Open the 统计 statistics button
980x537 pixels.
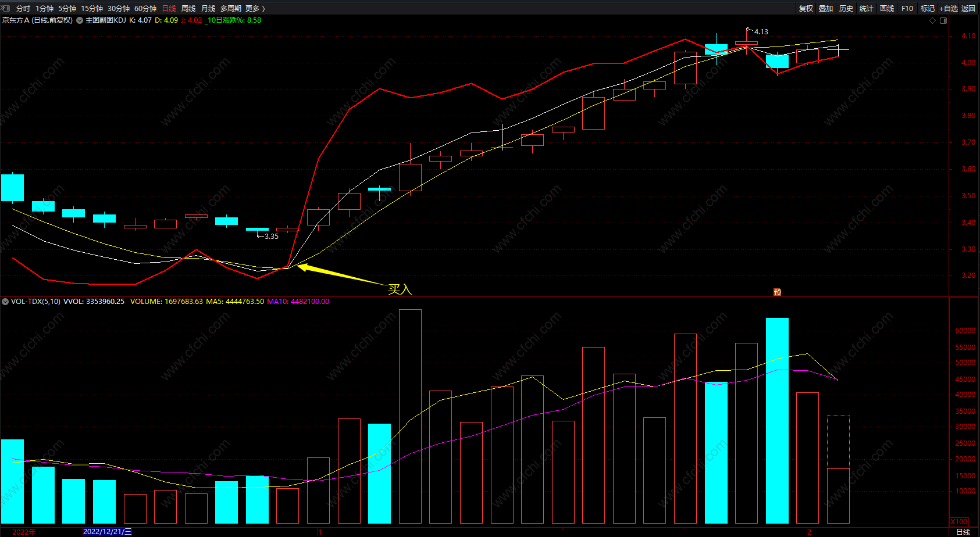(867, 8)
